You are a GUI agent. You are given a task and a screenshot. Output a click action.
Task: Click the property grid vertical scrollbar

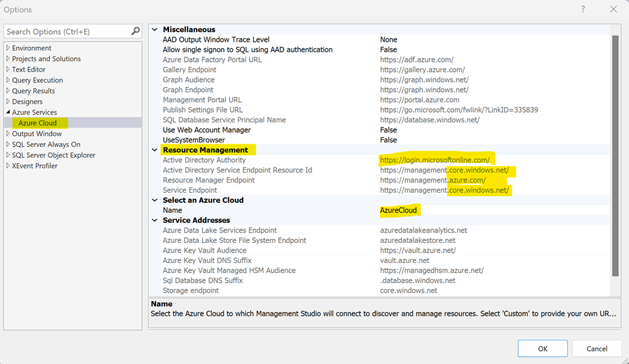[x=615, y=155]
